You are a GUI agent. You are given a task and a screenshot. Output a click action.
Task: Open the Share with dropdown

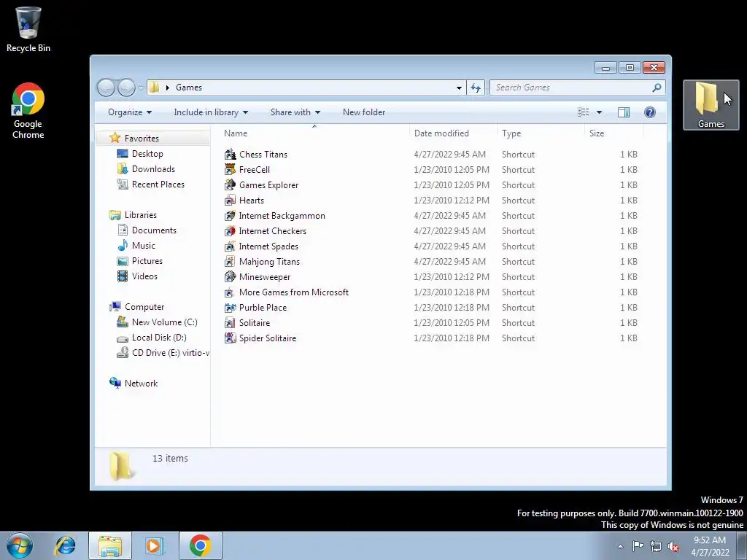pyautogui.click(x=295, y=112)
